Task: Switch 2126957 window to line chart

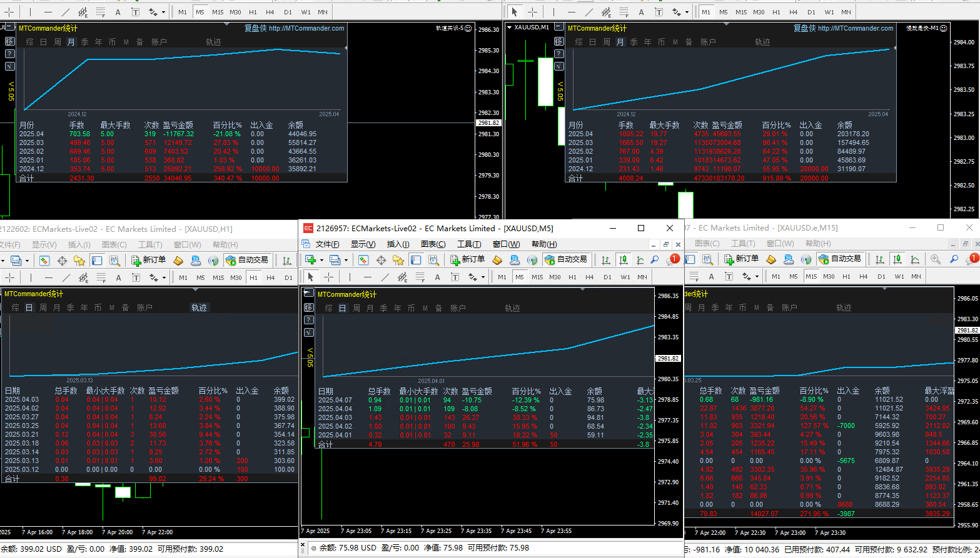Action: pyautogui.click(x=640, y=259)
